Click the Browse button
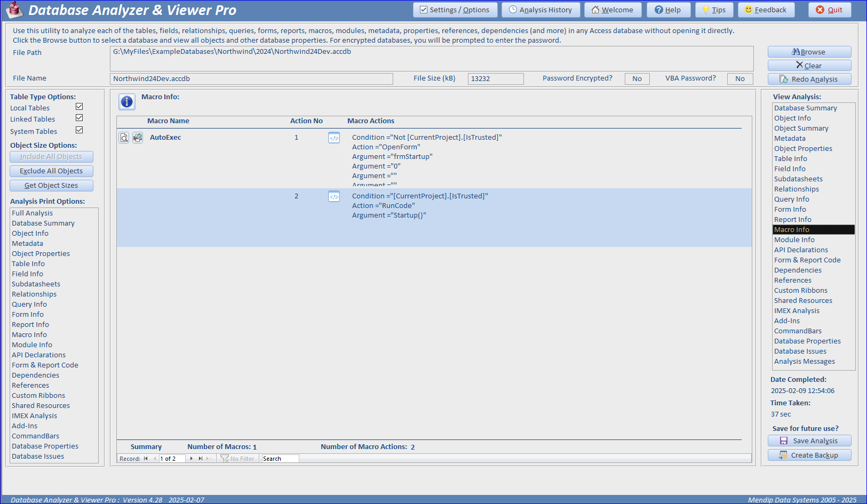 (809, 52)
